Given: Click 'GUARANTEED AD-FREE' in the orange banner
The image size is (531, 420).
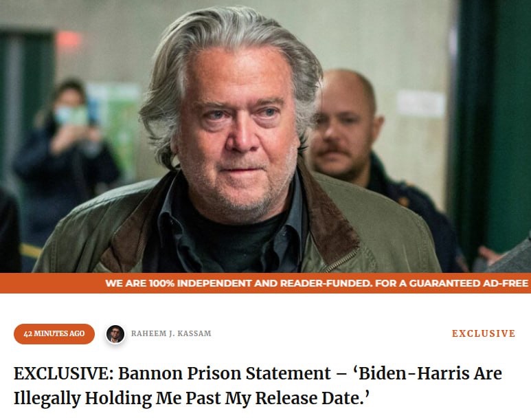Looking at the screenshot, I should (x=468, y=283).
